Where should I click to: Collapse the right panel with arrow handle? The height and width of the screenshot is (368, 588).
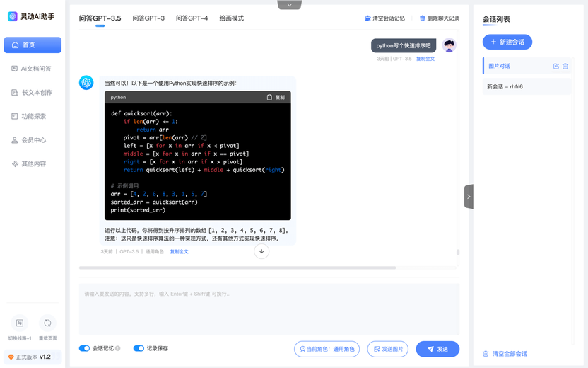coord(469,197)
